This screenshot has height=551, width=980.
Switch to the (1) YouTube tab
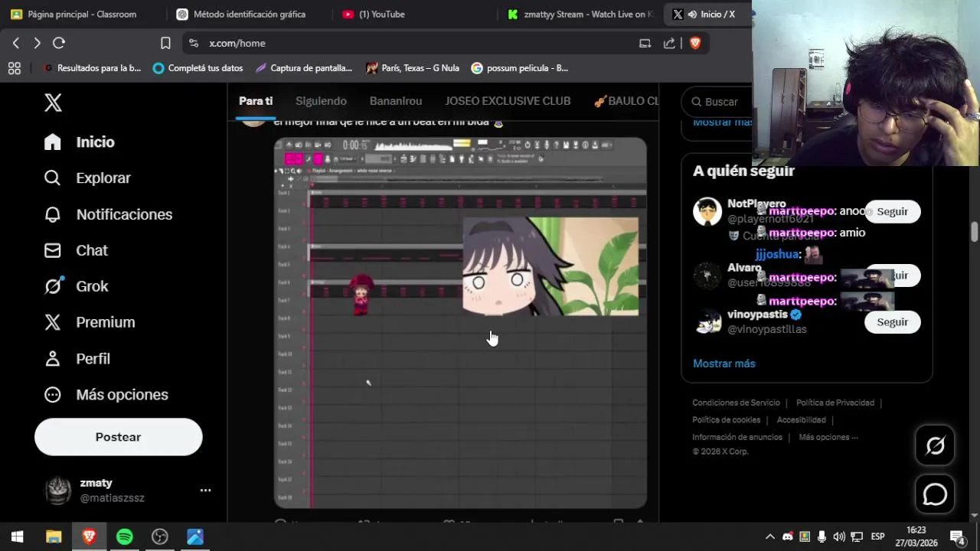pyautogui.click(x=413, y=14)
